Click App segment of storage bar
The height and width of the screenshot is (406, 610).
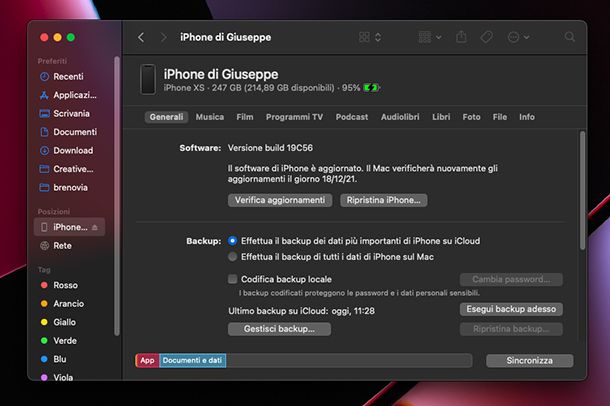pos(147,360)
